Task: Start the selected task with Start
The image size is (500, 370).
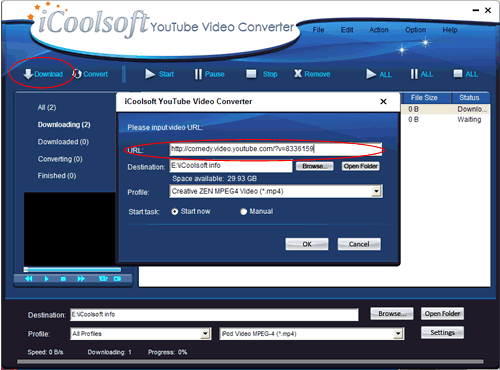Action: (x=159, y=74)
